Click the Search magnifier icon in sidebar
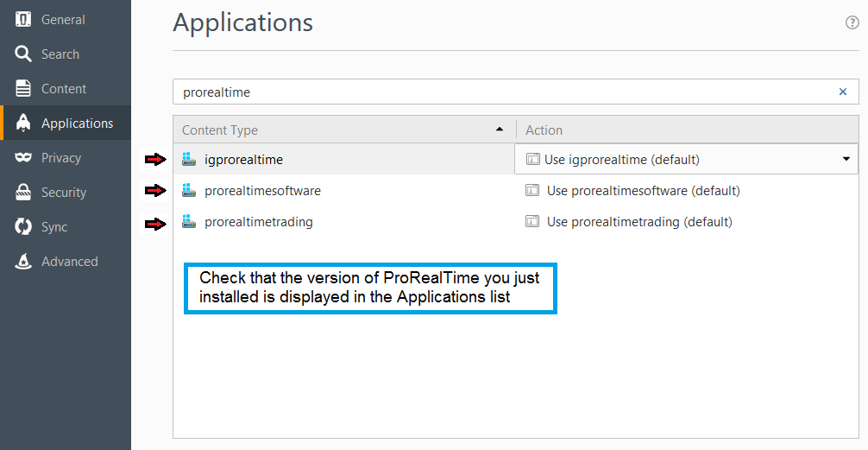This screenshot has width=868, height=450. click(23, 54)
